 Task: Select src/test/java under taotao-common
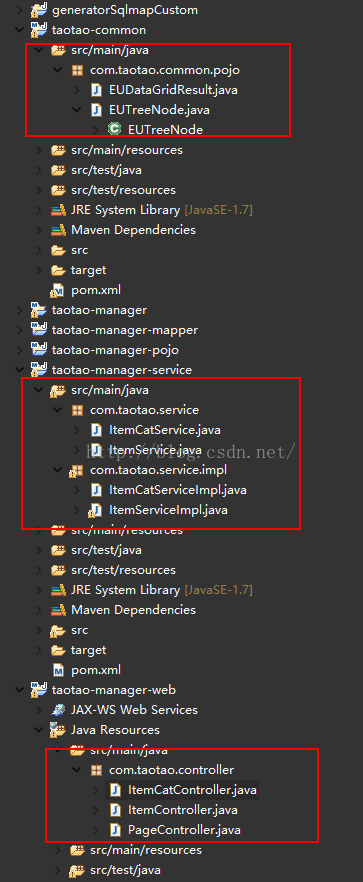(106, 170)
